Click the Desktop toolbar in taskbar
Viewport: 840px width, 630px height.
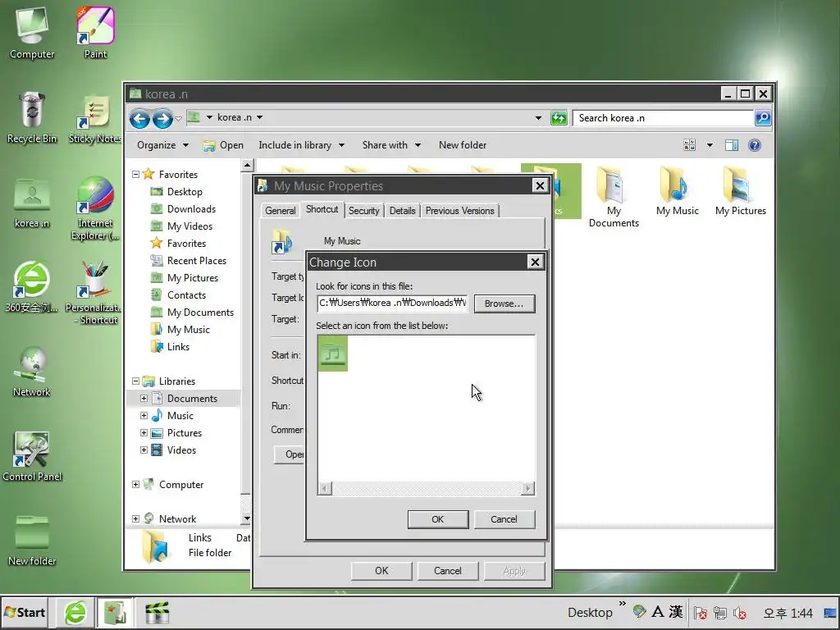pos(590,612)
